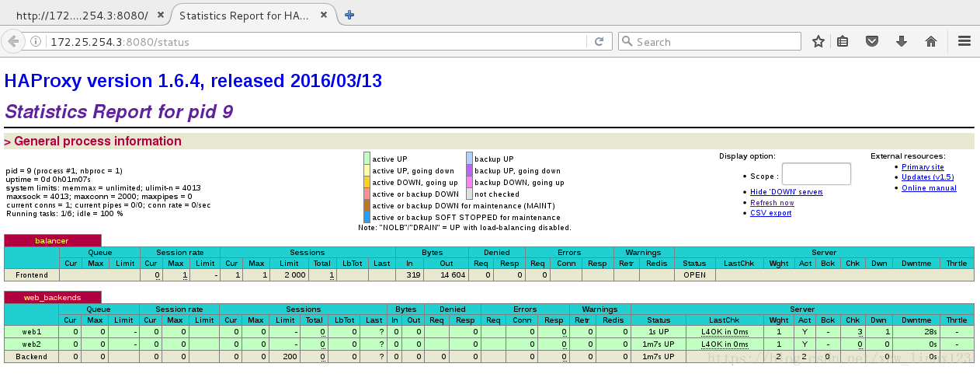The image size is (980, 374).
Task: Reload the page with the refresh icon
Action: pyautogui.click(x=599, y=42)
